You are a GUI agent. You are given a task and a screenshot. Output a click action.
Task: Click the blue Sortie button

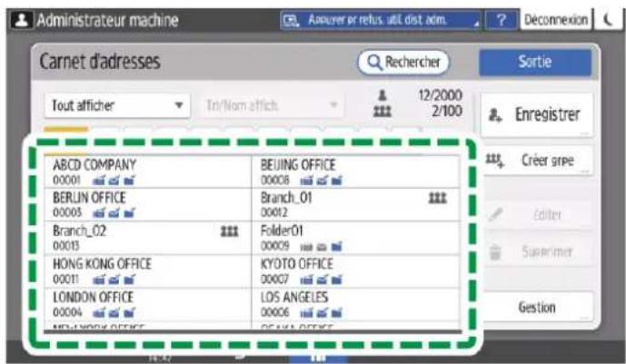point(535,63)
